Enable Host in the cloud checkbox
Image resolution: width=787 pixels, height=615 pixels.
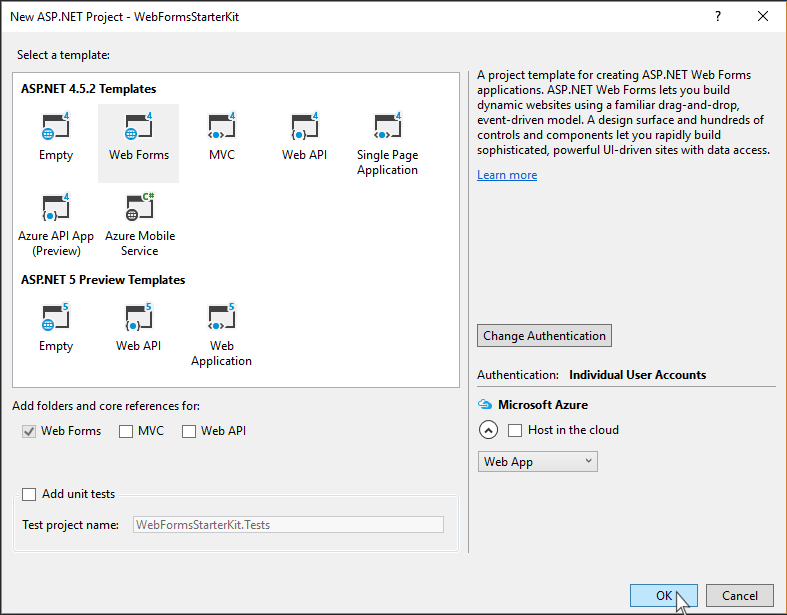coord(515,430)
